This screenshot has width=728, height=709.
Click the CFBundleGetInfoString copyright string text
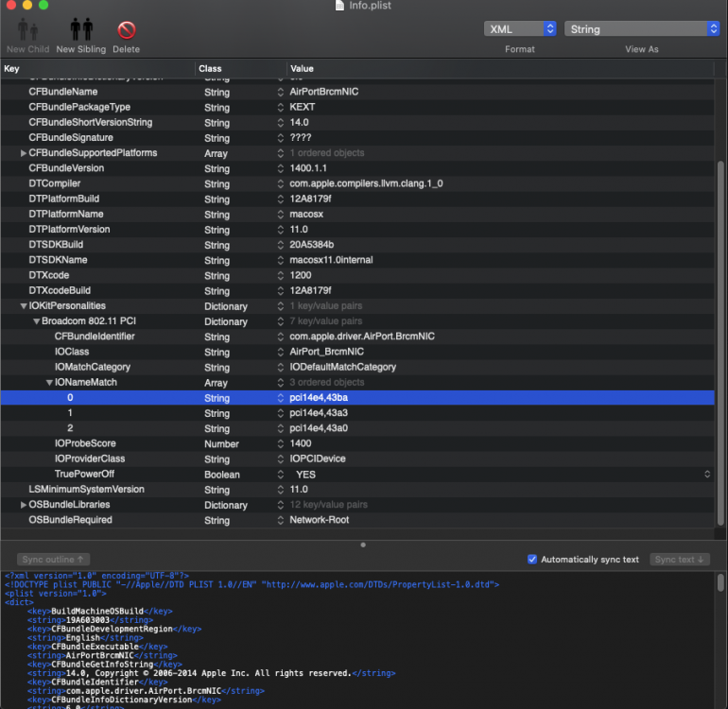209,673
